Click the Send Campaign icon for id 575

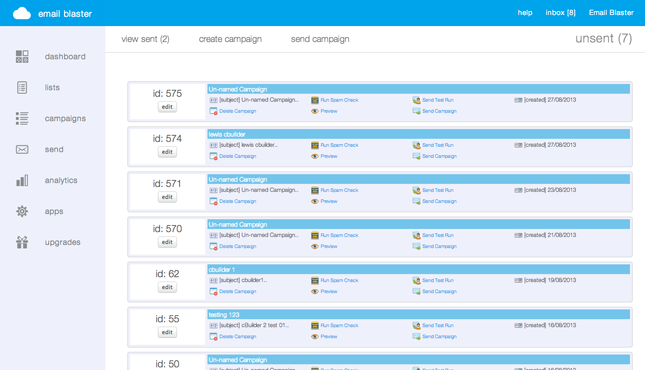pyautogui.click(x=416, y=111)
